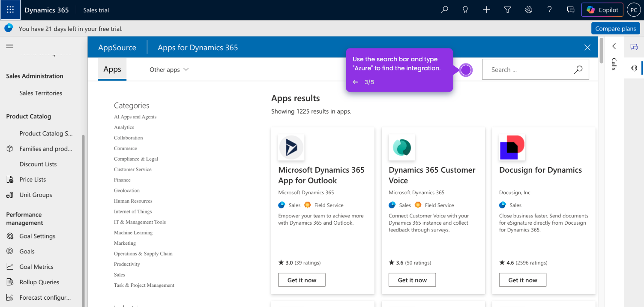Click the Dynamics 365 brand title
The height and width of the screenshot is (307, 644).
tap(47, 10)
